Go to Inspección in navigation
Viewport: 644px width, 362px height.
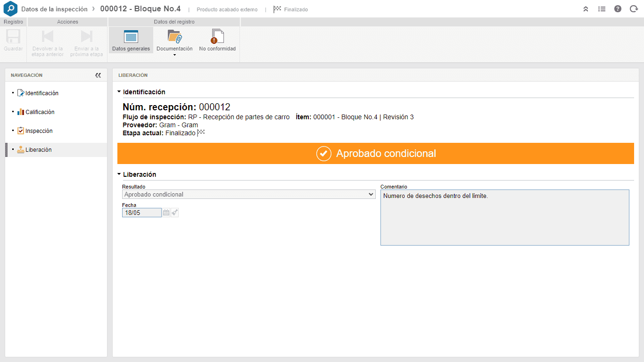(x=39, y=131)
